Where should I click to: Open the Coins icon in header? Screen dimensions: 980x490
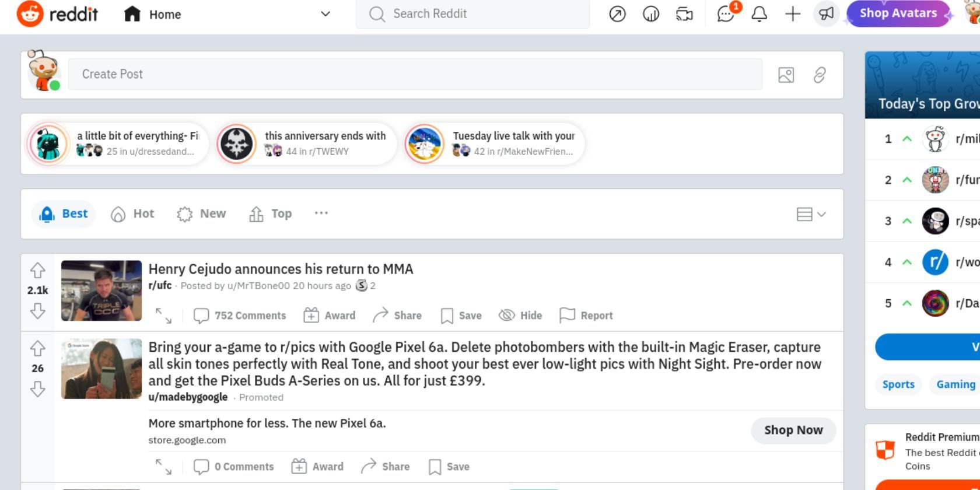tap(651, 14)
